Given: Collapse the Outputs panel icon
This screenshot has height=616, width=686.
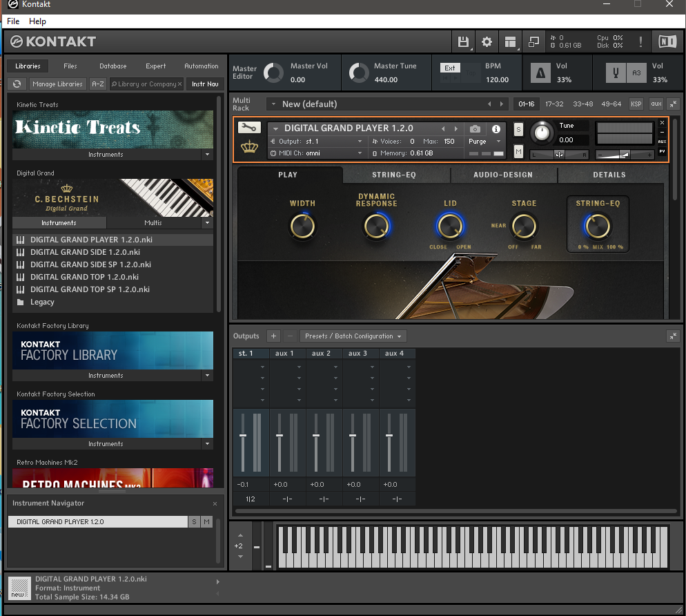Looking at the screenshot, I should click(x=673, y=336).
